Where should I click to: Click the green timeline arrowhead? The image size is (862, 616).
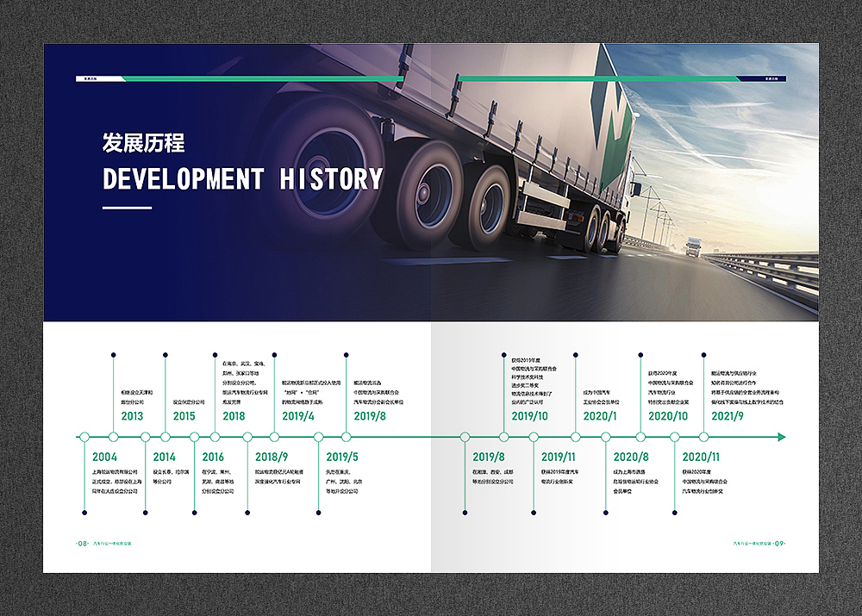(x=782, y=437)
